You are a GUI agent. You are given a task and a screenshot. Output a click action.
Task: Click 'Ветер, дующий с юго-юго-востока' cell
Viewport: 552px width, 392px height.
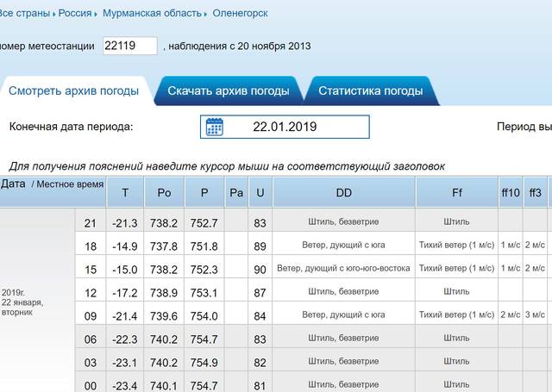(343, 268)
